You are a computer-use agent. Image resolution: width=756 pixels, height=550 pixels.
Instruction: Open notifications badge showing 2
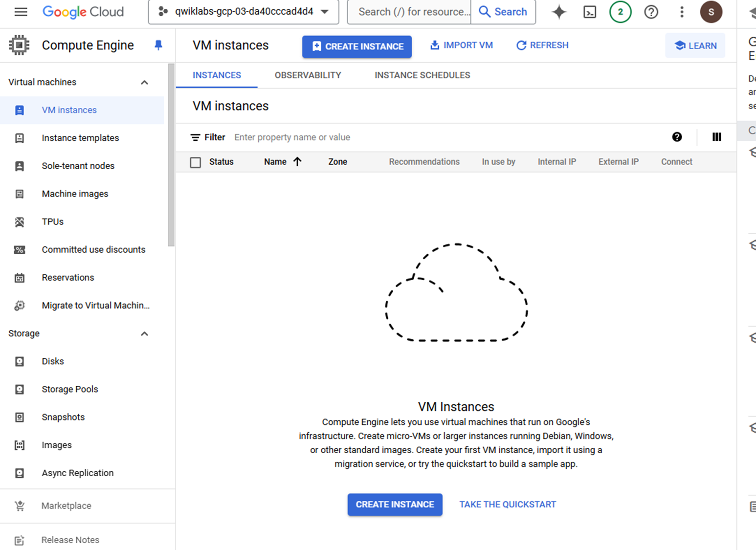pos(620,12)
